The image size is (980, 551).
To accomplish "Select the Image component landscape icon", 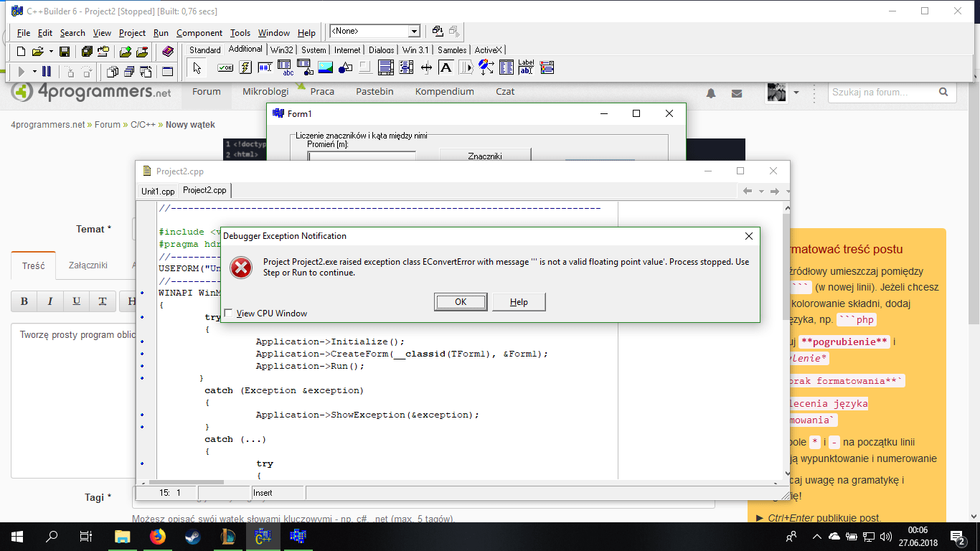I will (x=325, y=68).
